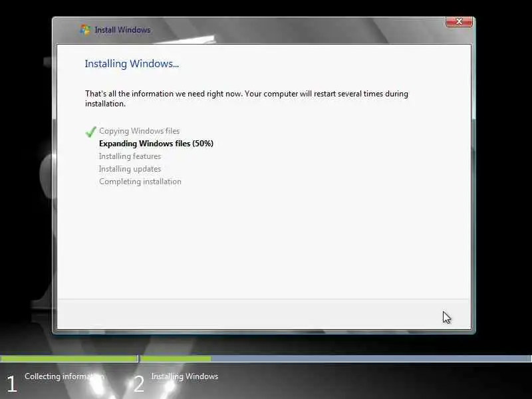
Task: Click the 'Installing Windows...' heading
Action: click(x=132, y=64)
